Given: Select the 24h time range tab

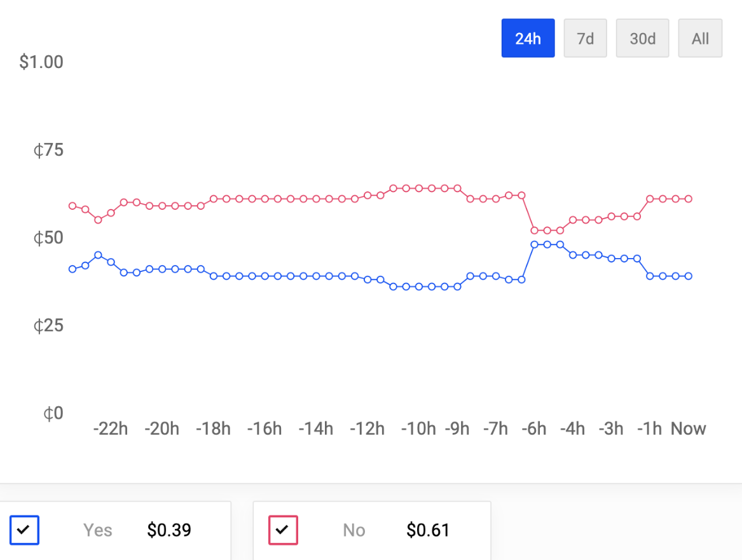Looking at the screenshot, I should 528,38.
